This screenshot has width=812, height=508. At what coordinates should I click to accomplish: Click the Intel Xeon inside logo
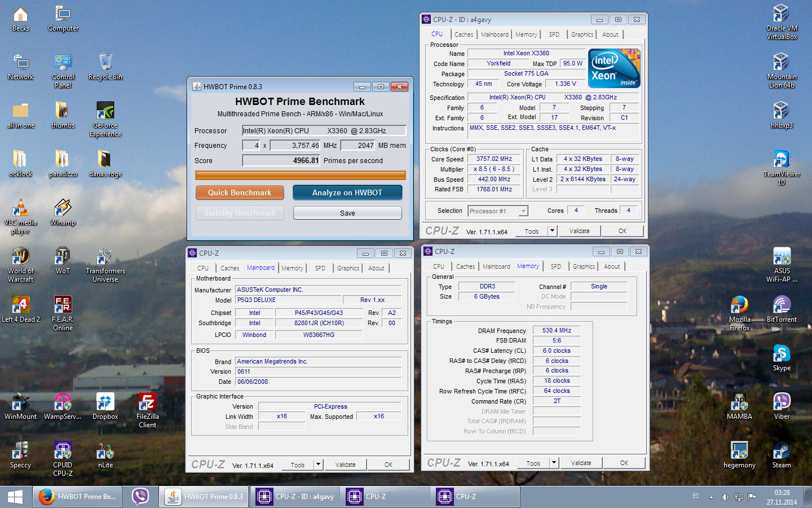[x=614, y=68]
